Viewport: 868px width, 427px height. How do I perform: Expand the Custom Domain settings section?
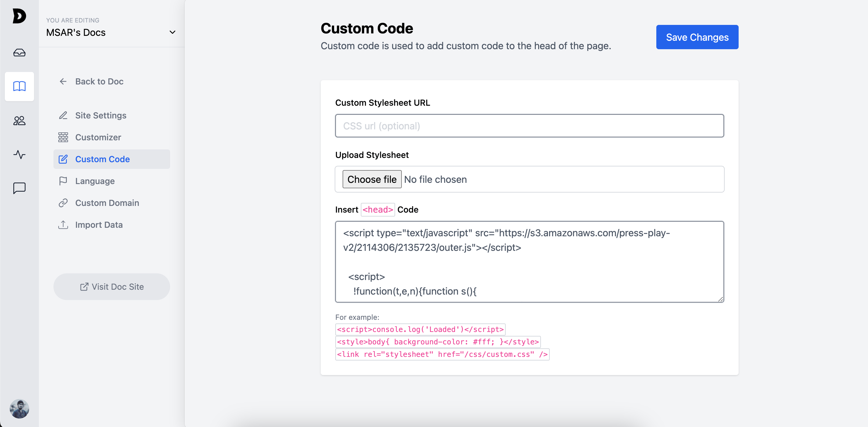click(108, 203)
